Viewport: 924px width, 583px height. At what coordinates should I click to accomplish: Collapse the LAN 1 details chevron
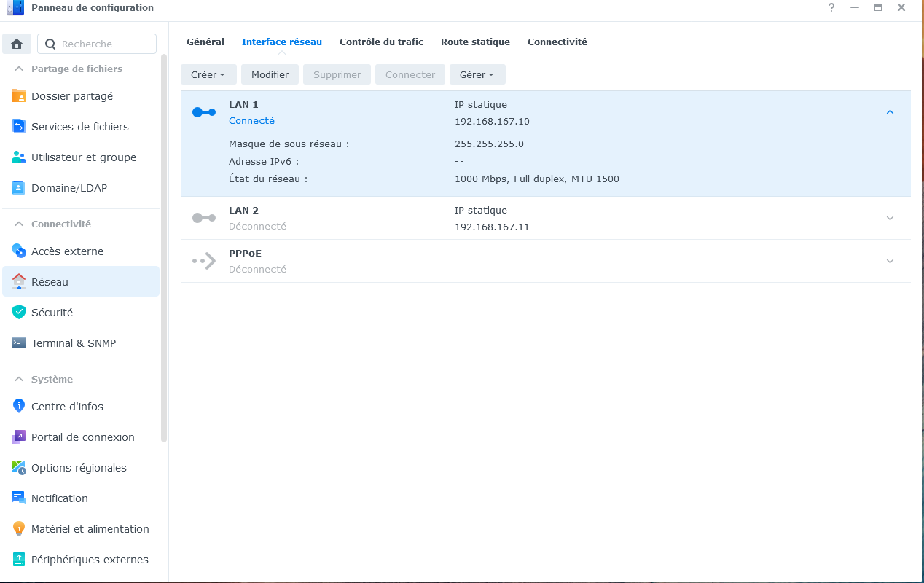tap(890, 112)
